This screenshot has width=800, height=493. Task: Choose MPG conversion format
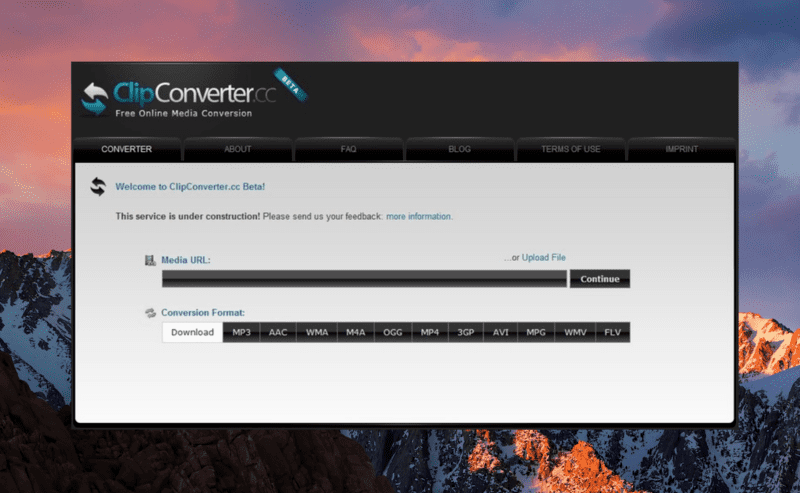pos(536,332)
